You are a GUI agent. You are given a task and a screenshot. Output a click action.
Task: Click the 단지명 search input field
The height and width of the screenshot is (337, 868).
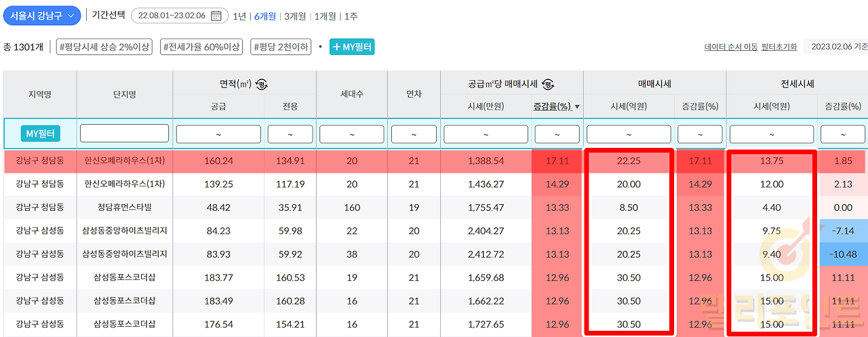[x=124, y=134]
